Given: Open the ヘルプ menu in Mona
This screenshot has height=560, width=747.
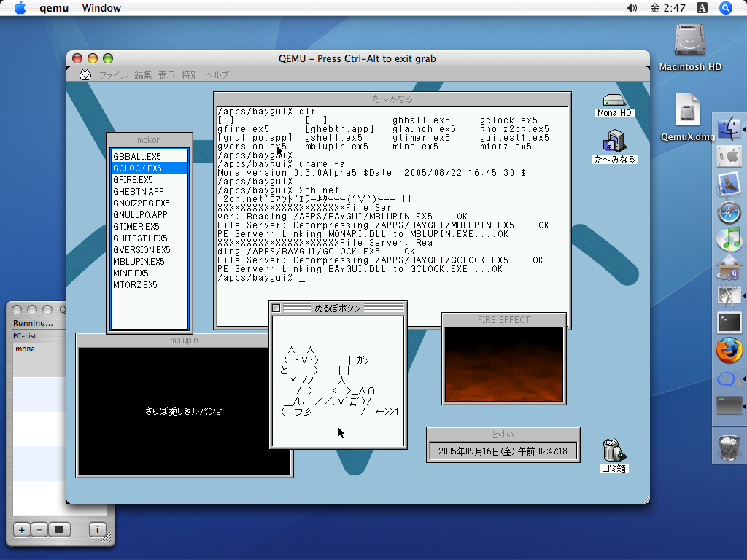Looking at the screenshot, I should tap(217, 75).
